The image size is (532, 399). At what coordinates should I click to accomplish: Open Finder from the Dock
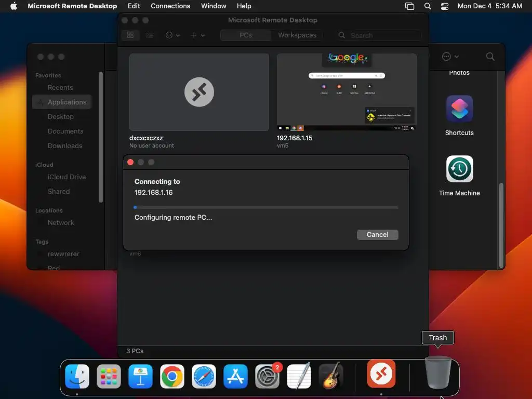point(77,376)
